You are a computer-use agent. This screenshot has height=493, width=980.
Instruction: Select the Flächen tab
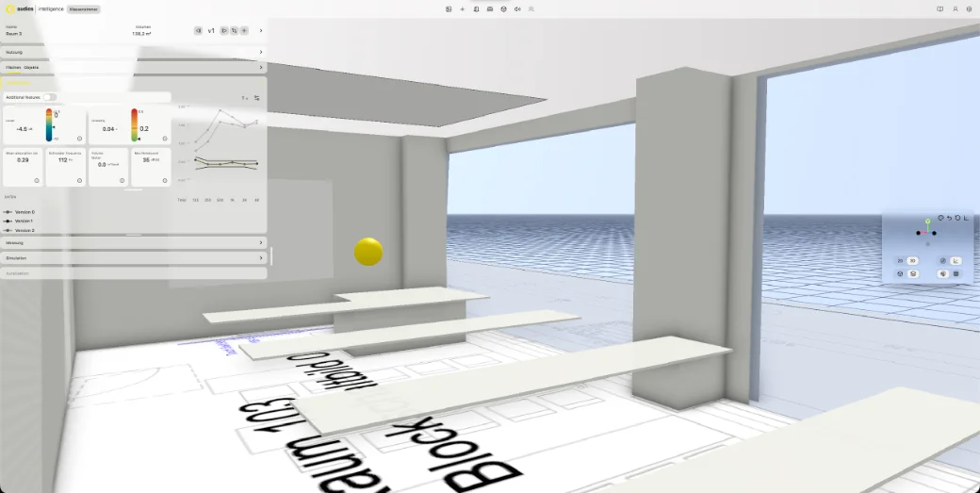tap(13, 68)
